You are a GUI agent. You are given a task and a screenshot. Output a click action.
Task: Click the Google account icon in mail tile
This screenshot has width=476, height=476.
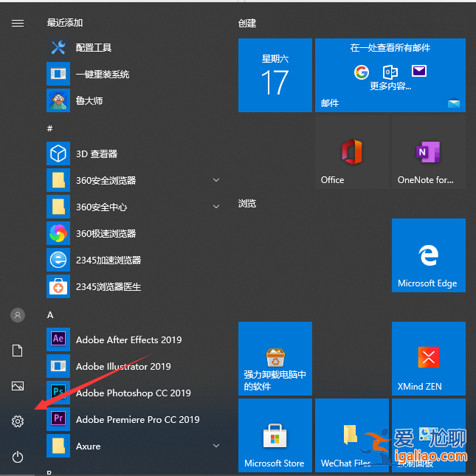click(362, 72)
